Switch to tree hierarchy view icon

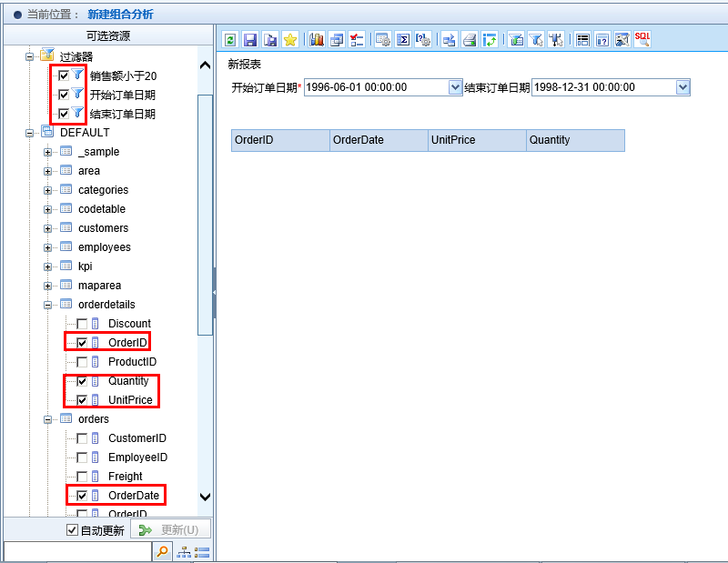click(184, 552)
